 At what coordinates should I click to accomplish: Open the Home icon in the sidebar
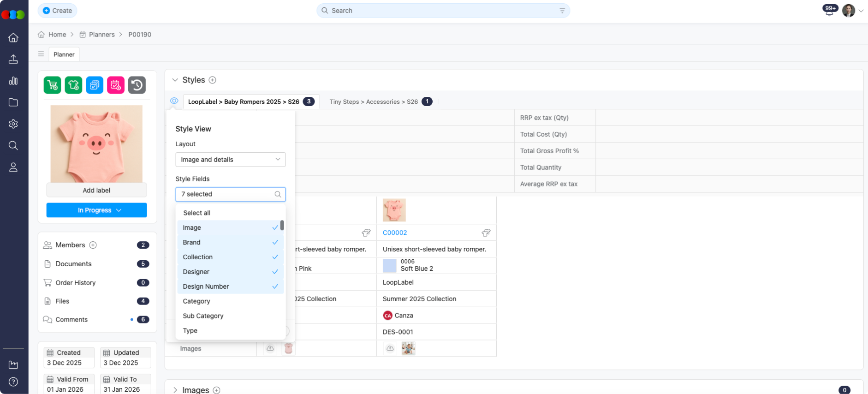pos(13,37)
